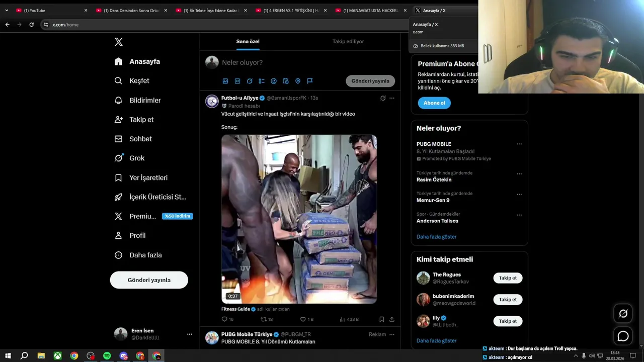Add a poll to the new post

262,81
